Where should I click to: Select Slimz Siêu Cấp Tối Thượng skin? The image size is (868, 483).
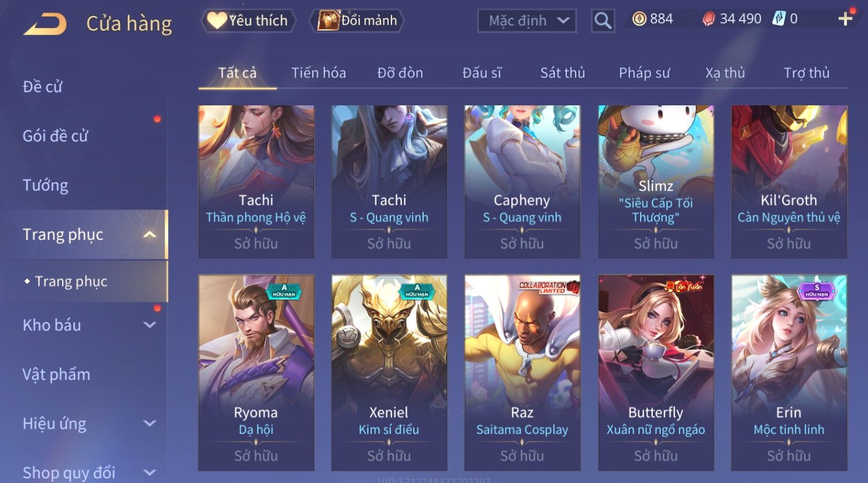pyautogui.click(x=656, y=182)
